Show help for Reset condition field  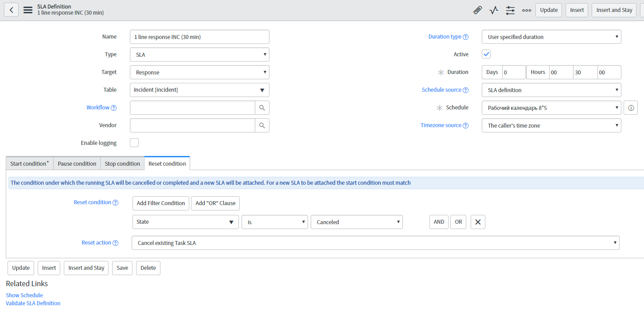point(115,203)
